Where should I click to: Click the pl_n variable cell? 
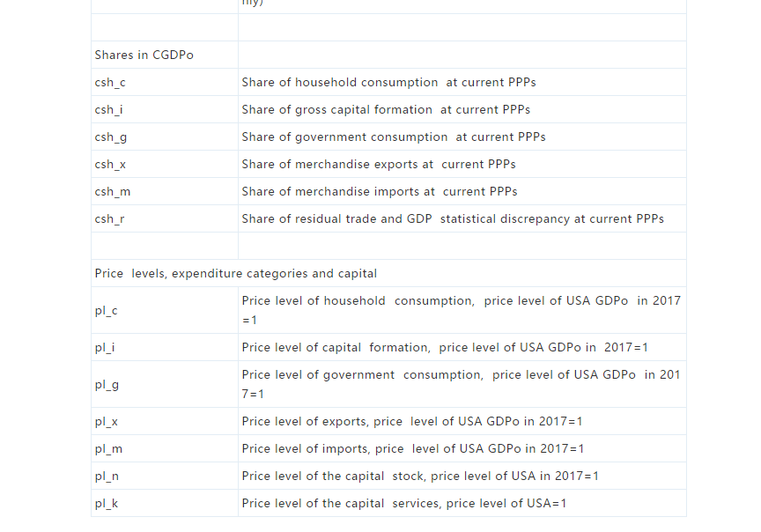point(107,476)
